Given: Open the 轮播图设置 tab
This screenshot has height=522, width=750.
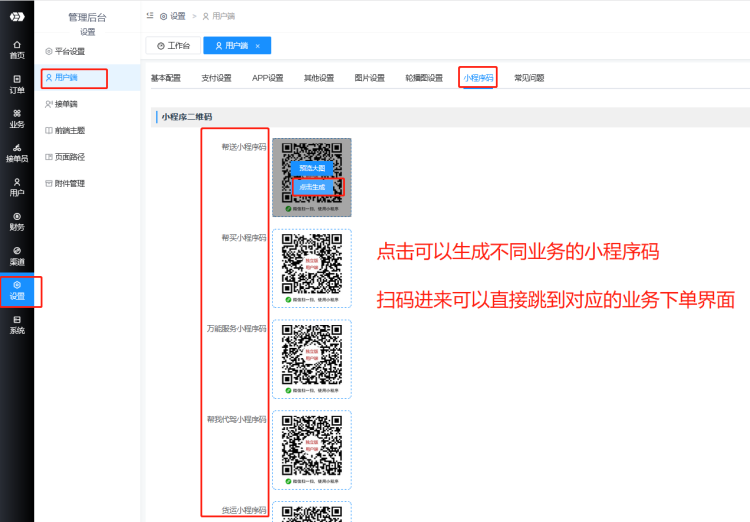Looking at the screenshot, I should 423,78.
